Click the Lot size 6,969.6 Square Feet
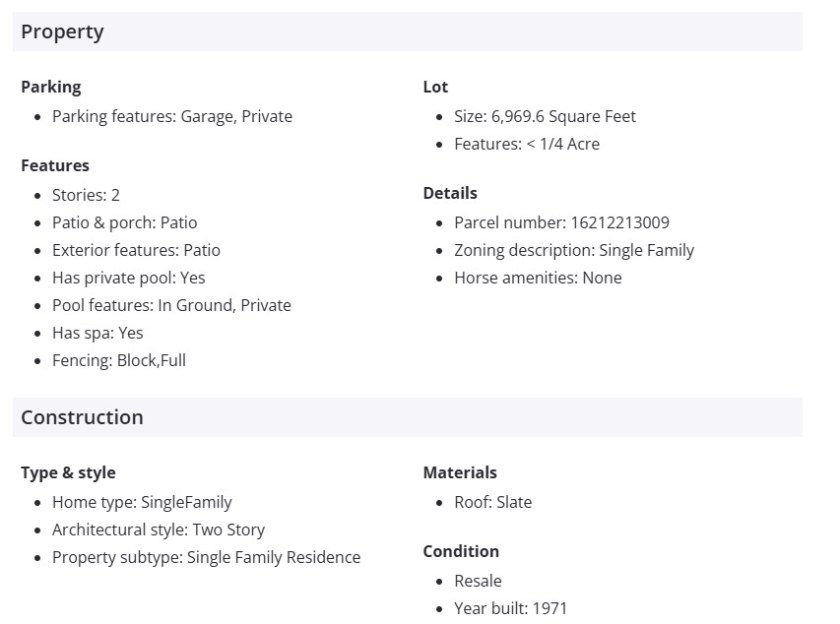 (545, 116)
